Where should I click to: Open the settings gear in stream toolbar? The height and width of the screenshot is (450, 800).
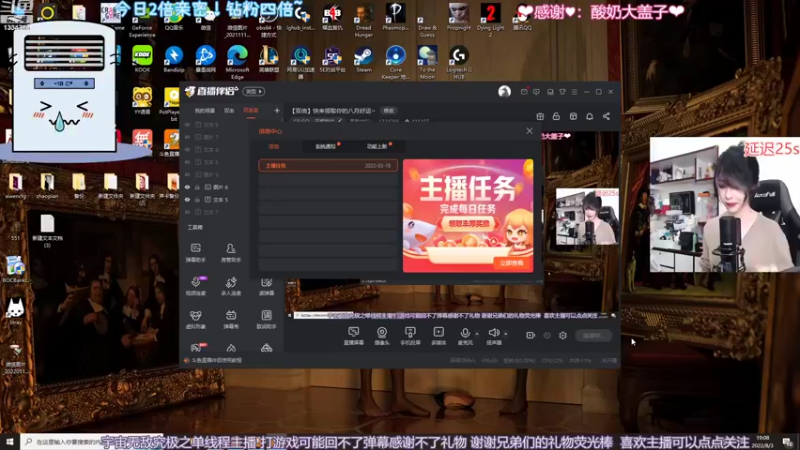tap(563, 335)
